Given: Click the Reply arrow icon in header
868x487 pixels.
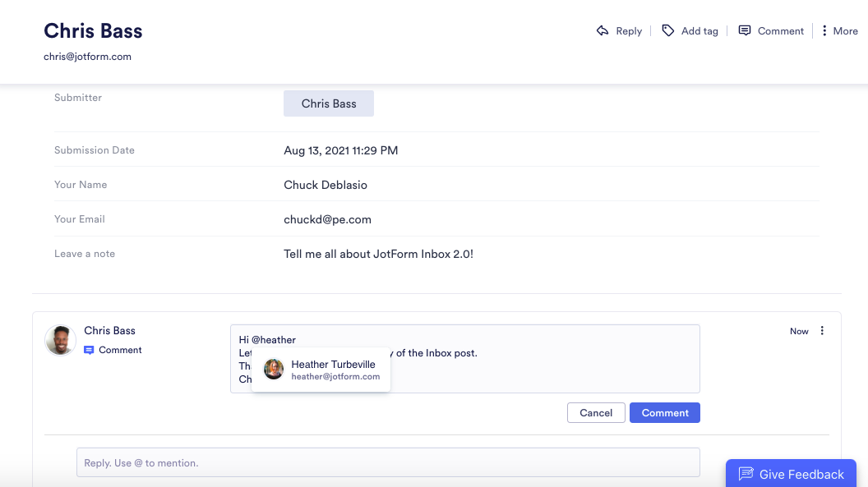Looking at the screenshot, I should pos(603,31).
